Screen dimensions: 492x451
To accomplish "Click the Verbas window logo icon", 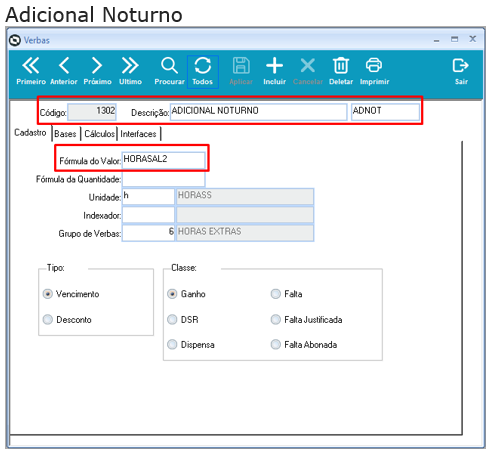I will click(15, 40).
